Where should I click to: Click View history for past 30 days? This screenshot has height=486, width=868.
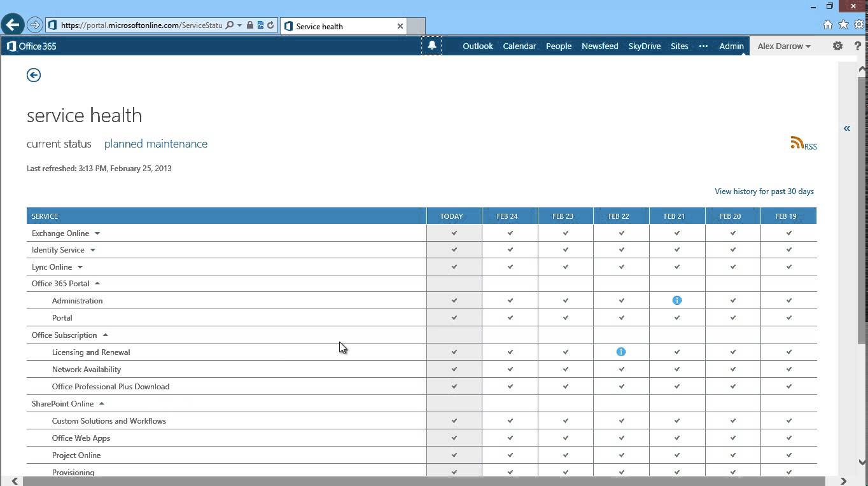click(764, 191)
